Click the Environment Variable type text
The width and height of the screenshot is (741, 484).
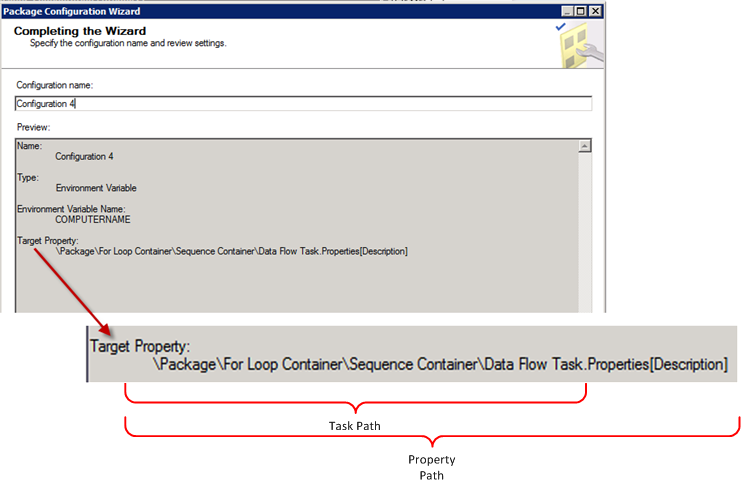(x=96, y=188)
